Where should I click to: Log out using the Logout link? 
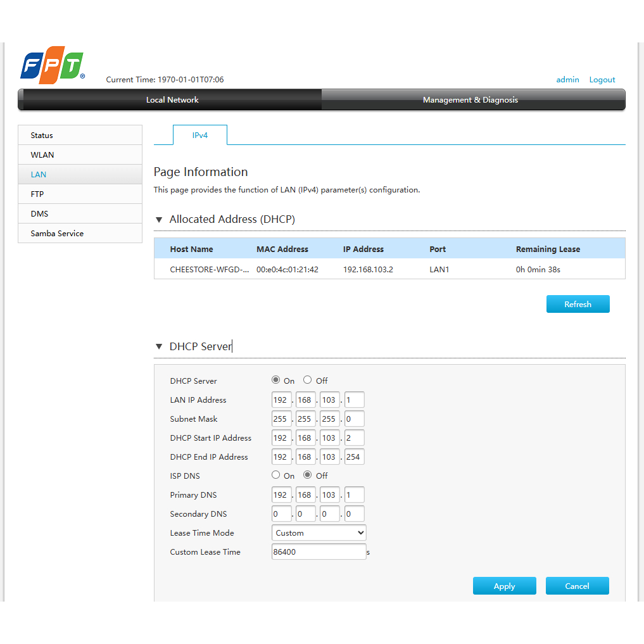click(602, 80)
